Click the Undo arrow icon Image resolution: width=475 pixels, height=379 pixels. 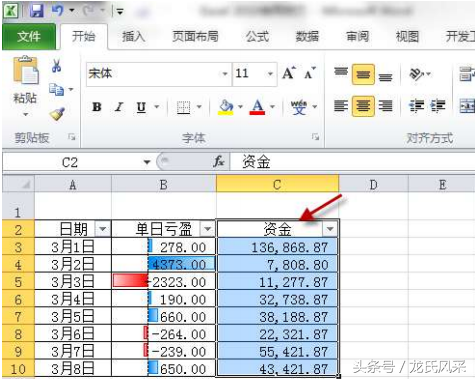58,11
